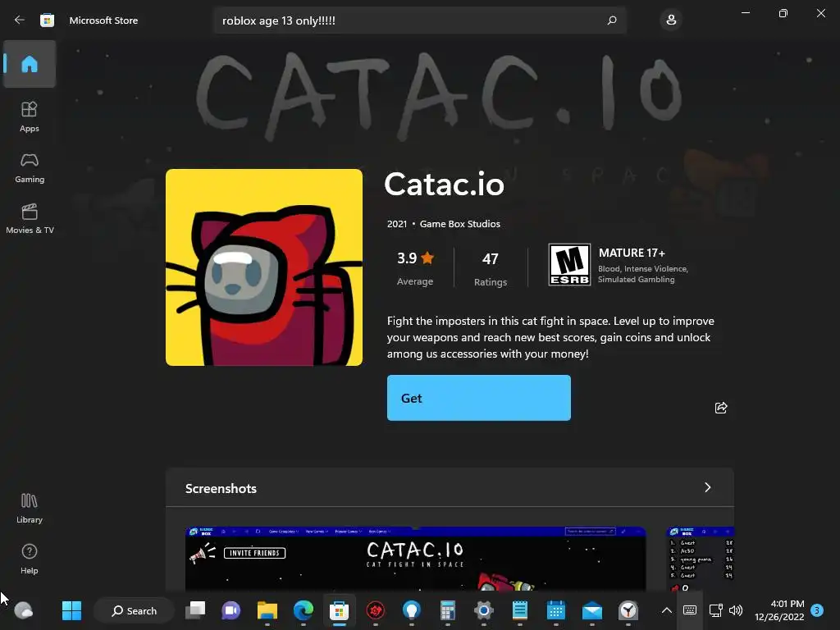
Task: Go back using the back arrow
Action: tap(20, 20)
